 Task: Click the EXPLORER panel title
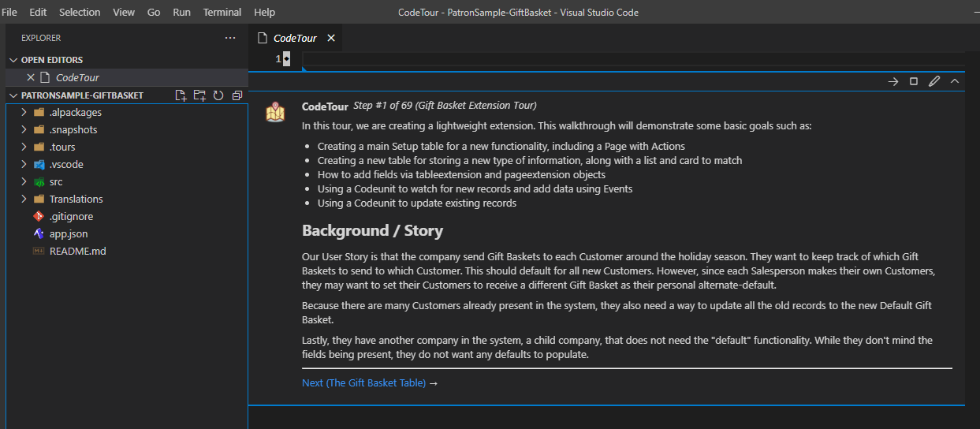[x=41, y=38]
